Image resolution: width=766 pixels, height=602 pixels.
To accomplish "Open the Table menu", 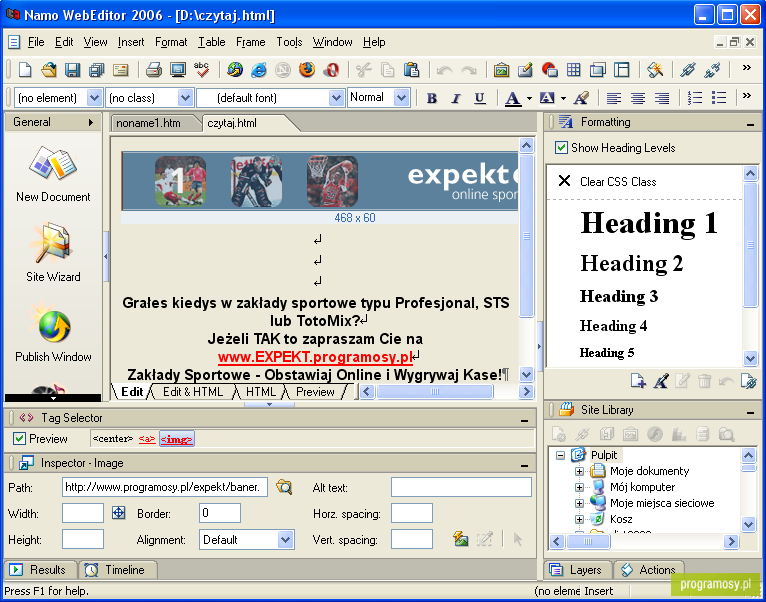I will 212,42.
